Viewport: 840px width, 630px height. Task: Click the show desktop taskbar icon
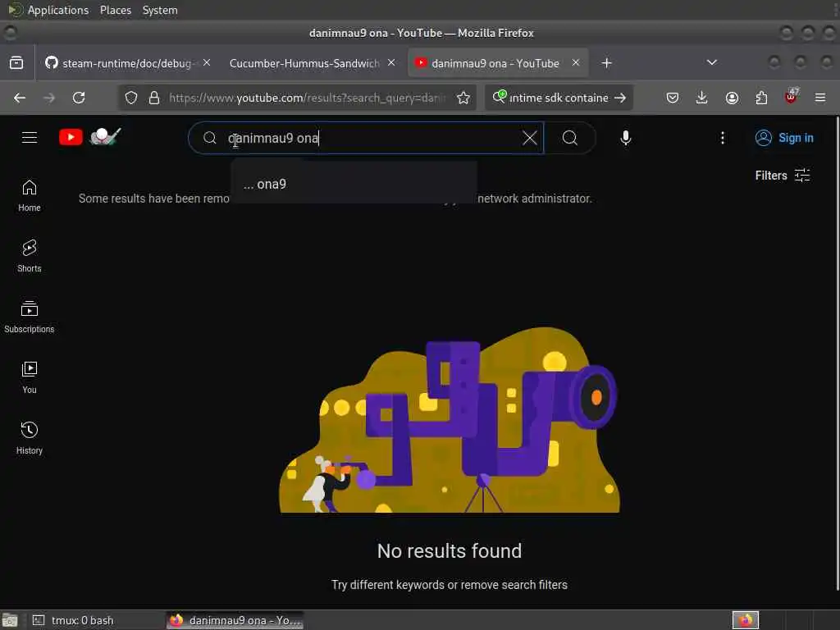pyautogui.click(x=10, y=620)
